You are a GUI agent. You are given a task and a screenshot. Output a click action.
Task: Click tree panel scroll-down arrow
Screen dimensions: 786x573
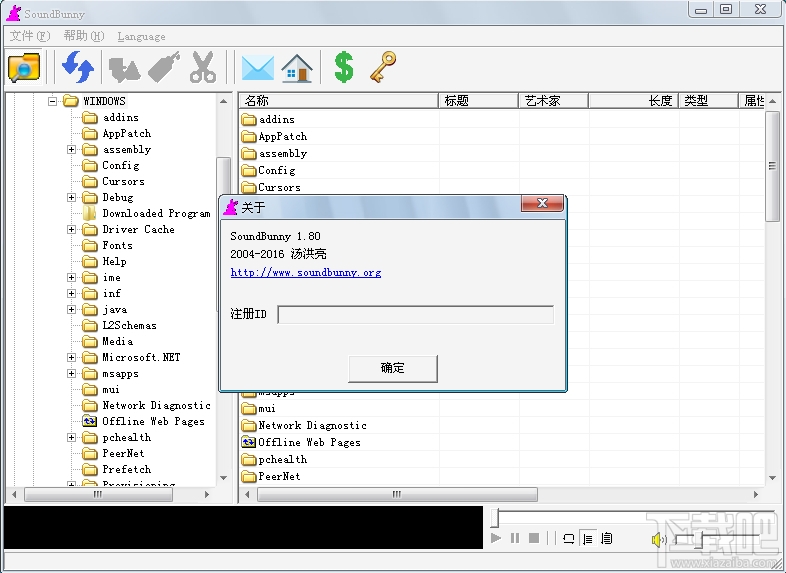[224, 478]
